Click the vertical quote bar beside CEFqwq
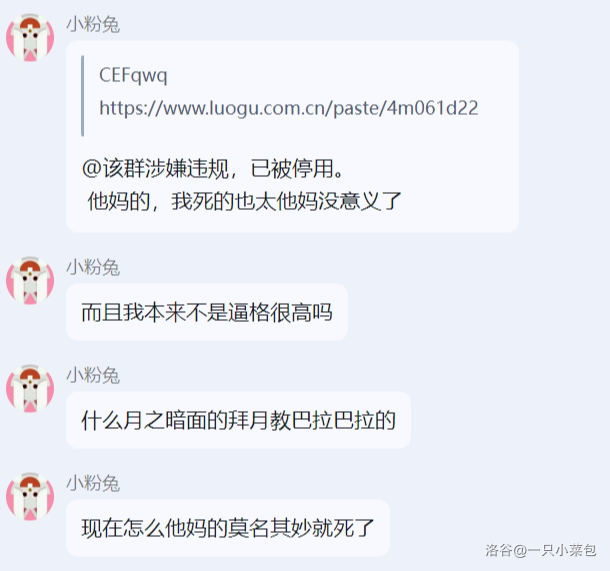The width and height of the screenshot is (610, 571). (x=82, y=96)
